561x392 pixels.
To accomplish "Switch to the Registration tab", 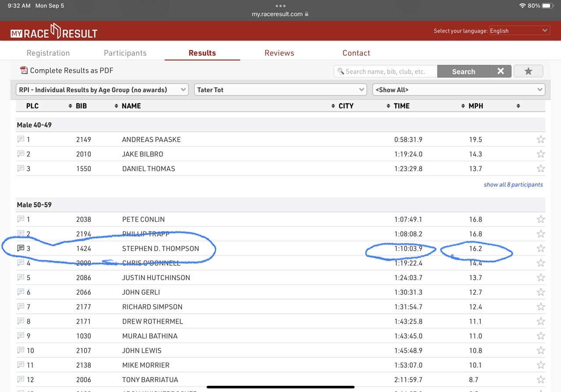I will (48, 53).
